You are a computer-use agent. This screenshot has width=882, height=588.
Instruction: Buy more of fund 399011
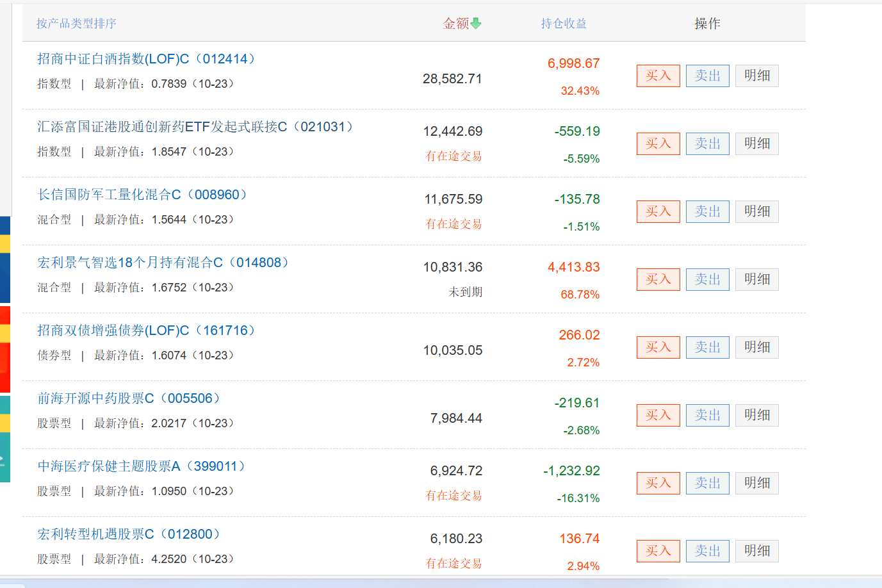click(658, 483)
